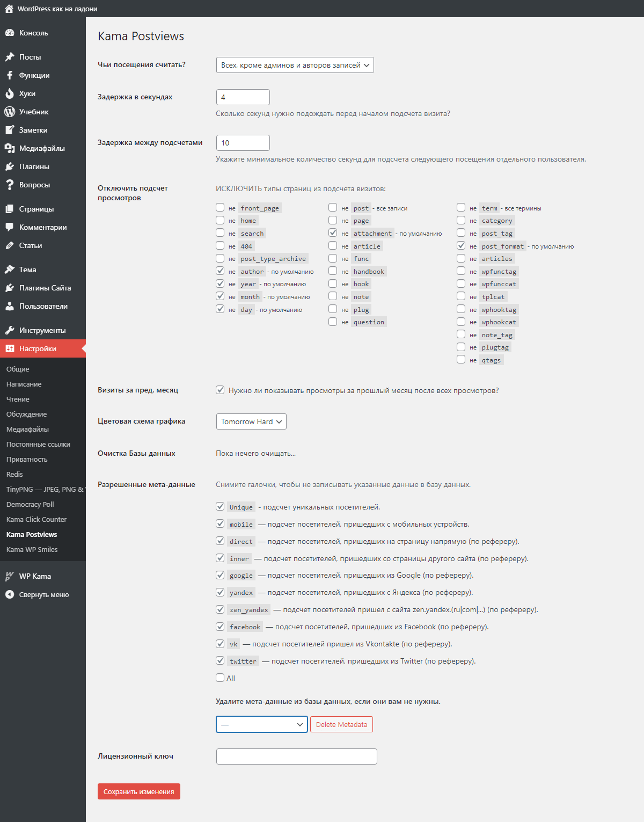The height and width of the screenshot is (822, 644).
Task: Click into the Лицензионный ключ text field
Action: [x=296, y=756]
